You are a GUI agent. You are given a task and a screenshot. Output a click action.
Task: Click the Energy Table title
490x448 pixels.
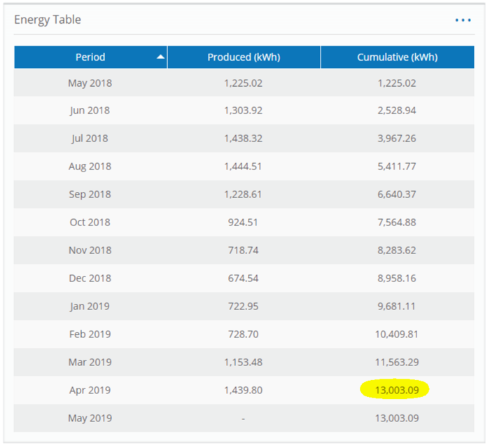tap(48, 20)
